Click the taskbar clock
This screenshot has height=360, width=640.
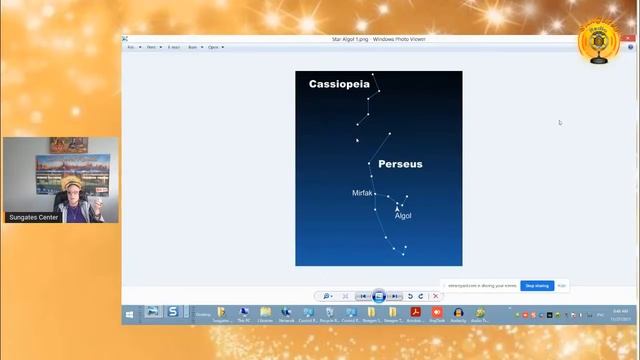[620, 315]
